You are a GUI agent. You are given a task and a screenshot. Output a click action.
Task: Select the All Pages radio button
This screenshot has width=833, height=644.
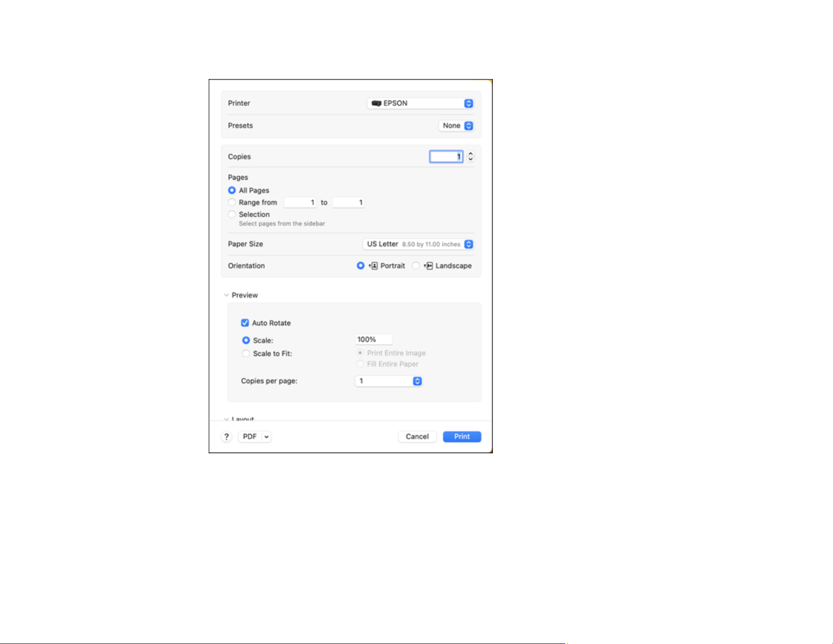pyautogui.click(x=232, y=190)
